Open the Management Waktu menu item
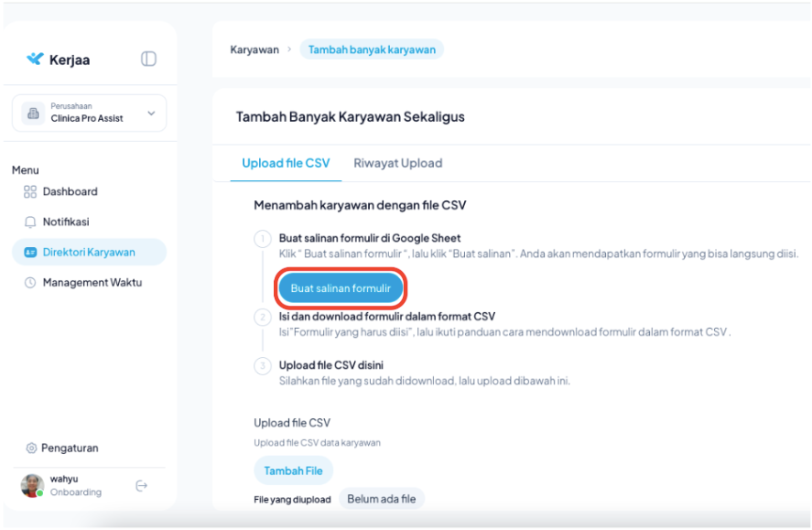Screen dimensions: 812x530 (x=92, y=283)
